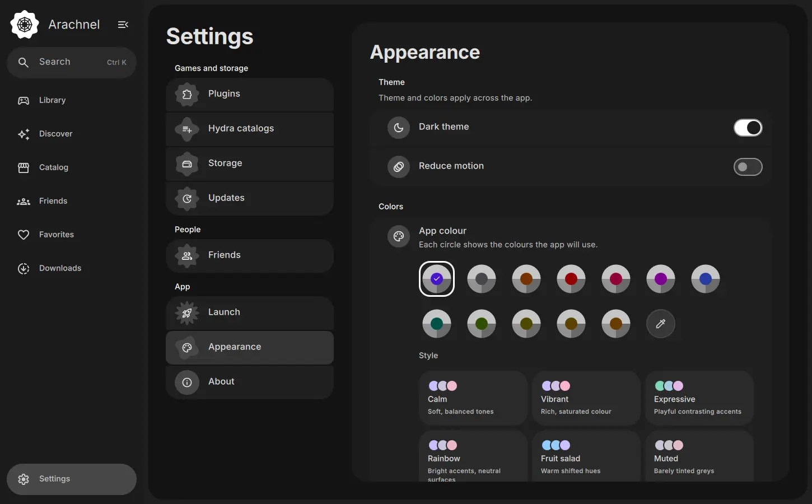The height and width of the screenshot is (504, 812).
Task: Select the grey app colour circle
Action: 482,279
